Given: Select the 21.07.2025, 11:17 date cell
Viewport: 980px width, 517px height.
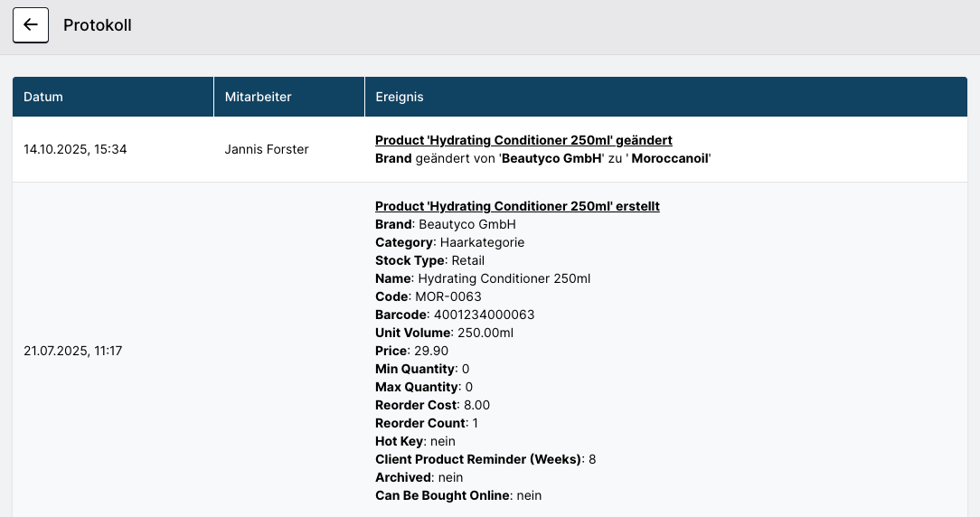Looking at the screenshot, I should [x=73, y=351].
